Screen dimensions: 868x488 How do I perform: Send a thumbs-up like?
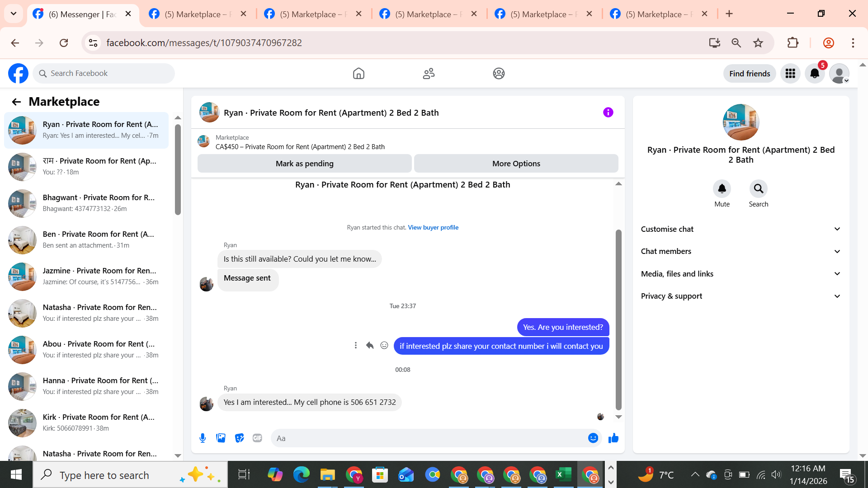(613, 438)
